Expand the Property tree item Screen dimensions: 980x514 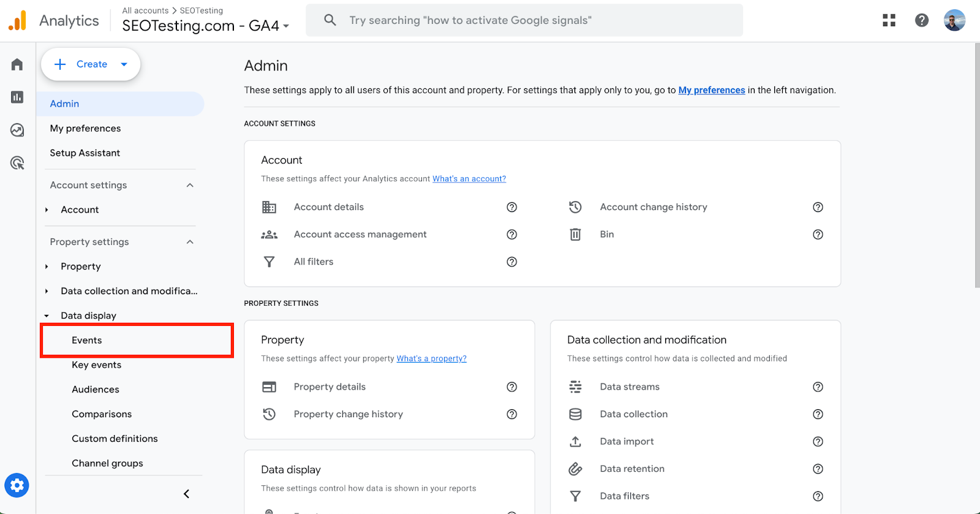point(47,266)
